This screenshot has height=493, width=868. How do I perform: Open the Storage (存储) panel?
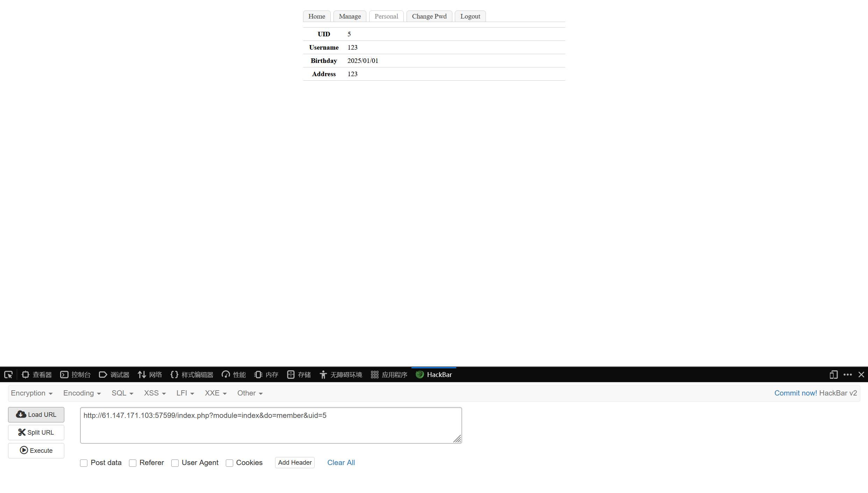pyautogui.click(x=299, y=375)
